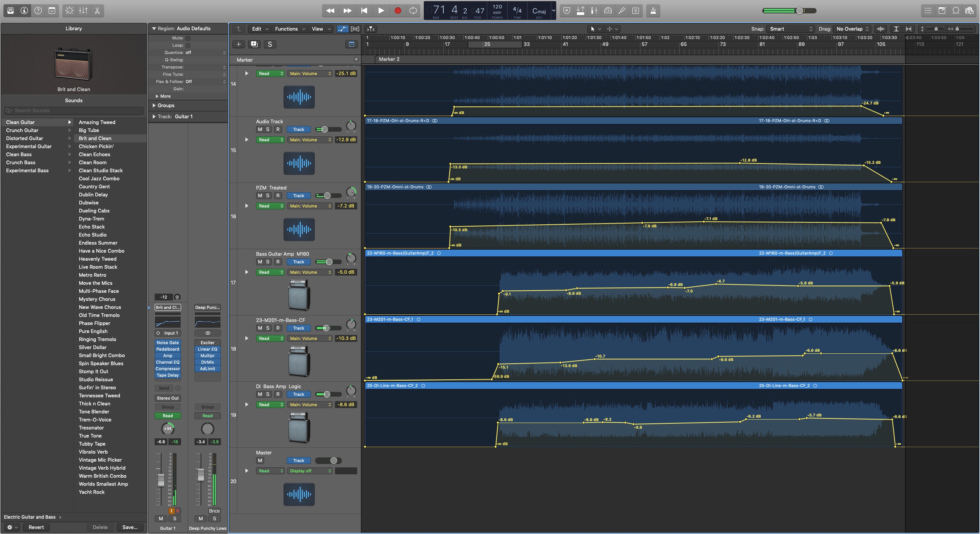Select Distorted Guitar category in Library

tap(37, 138)
